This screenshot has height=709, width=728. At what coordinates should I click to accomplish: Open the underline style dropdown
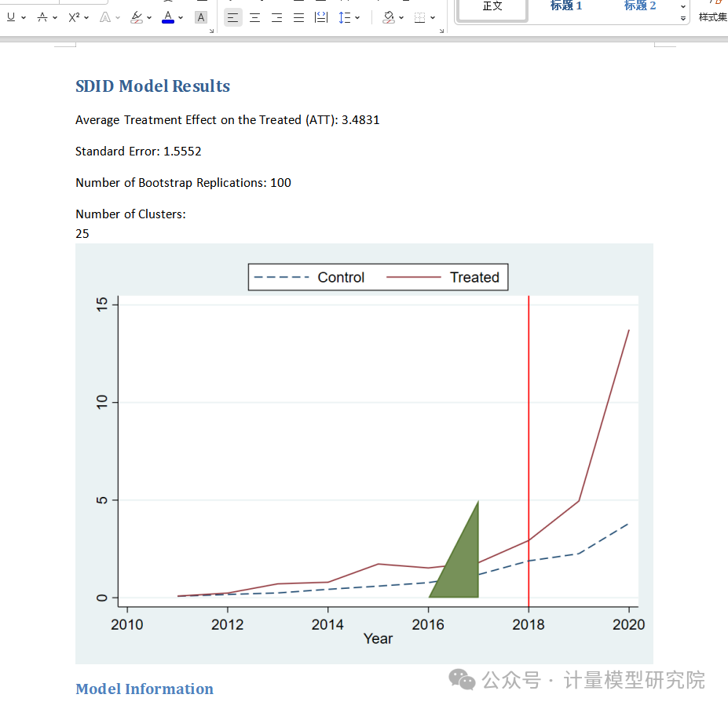(x=24, y=18)
